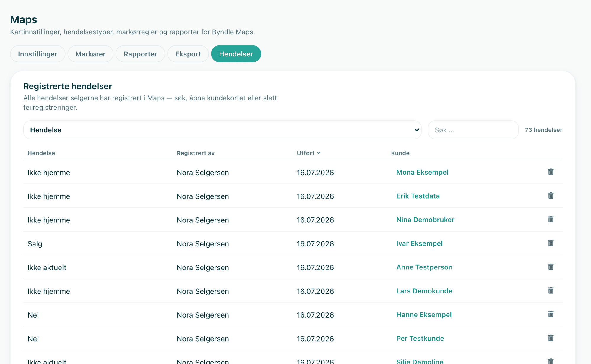Click the Registrert av column header
The width and height of the screenshot is (591, 364).
tap(196, 153)
